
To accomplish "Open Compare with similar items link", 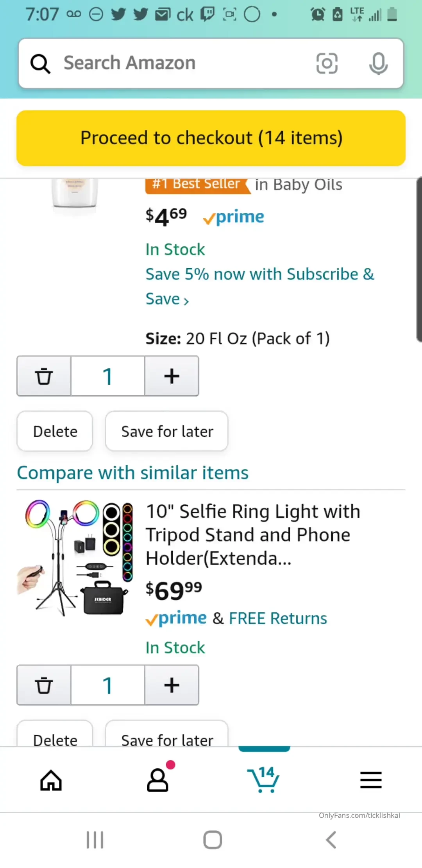I will (x=133, y=473).
